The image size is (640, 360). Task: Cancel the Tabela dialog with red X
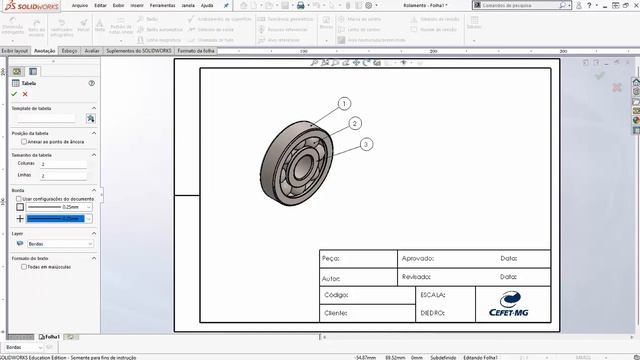[x=25, y=94]
